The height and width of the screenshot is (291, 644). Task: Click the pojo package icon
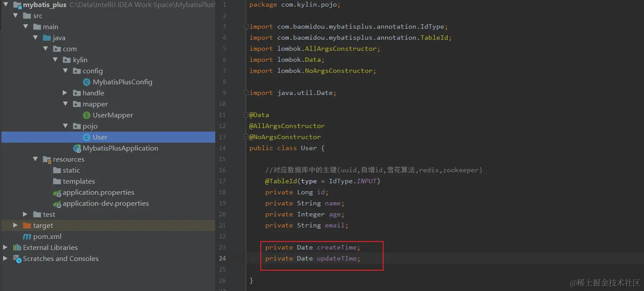77,126
